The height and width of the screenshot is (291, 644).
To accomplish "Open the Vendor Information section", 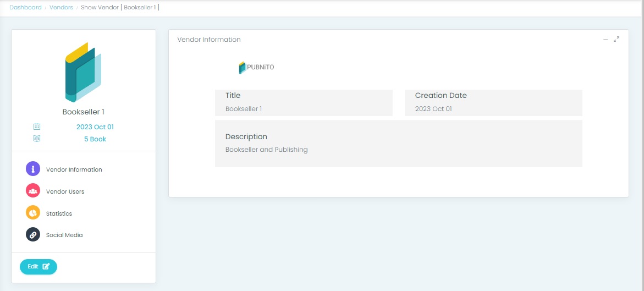I will tap(74, 169).
